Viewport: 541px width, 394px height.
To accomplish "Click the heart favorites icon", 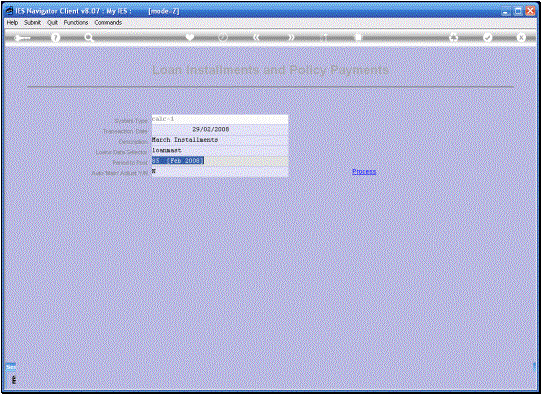I will click(189, 37).
